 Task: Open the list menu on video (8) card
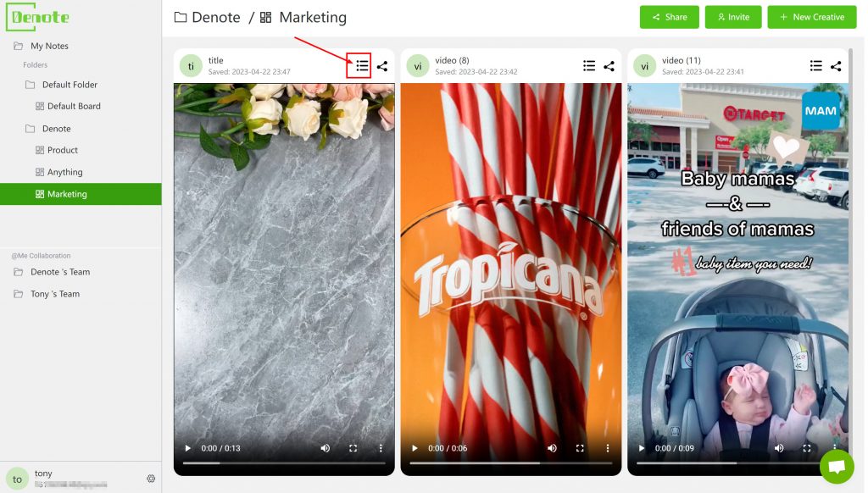tap(589, 66)
